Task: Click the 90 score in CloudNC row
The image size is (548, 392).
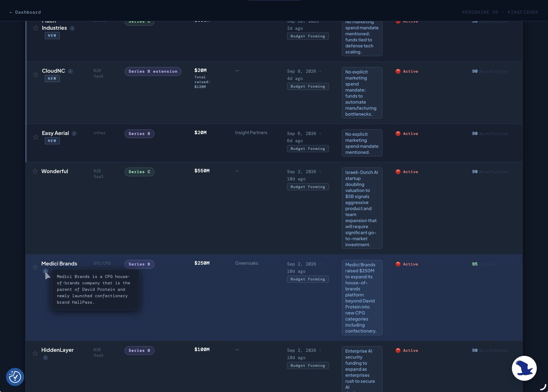Action: (x=475, y=71)
